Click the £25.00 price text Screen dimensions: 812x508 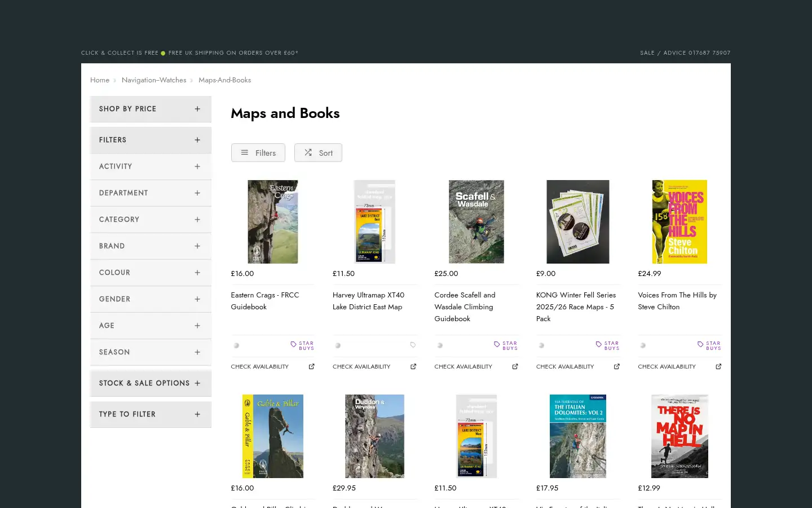446,274
